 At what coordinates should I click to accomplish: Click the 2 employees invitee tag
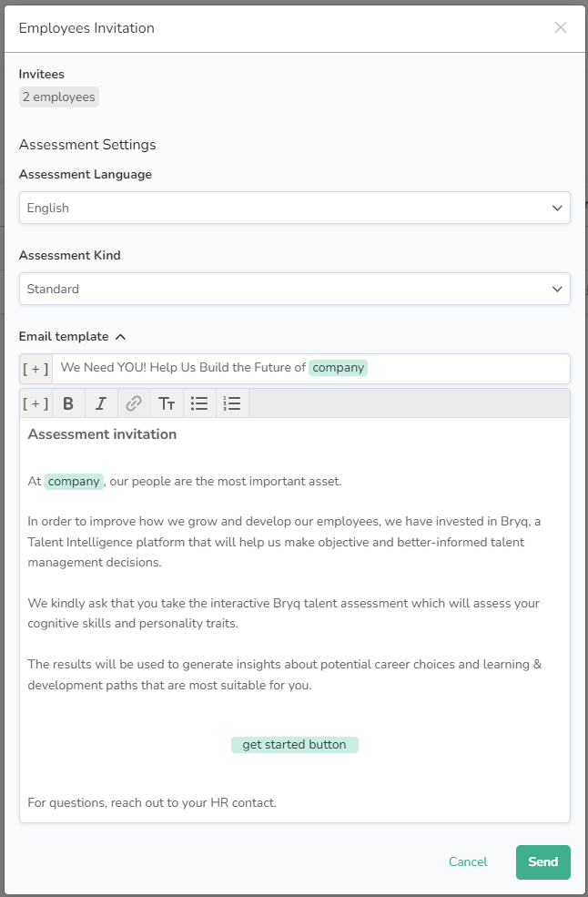[59, 97]
